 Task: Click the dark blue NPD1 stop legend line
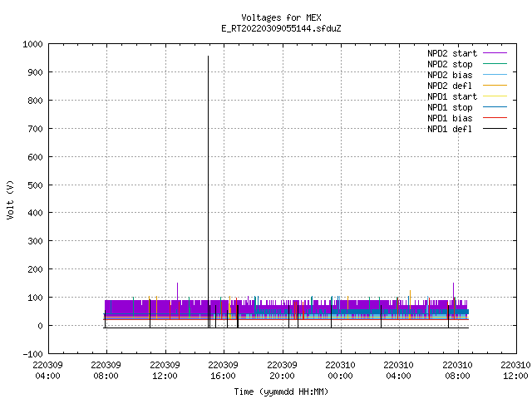pos(495,107)
